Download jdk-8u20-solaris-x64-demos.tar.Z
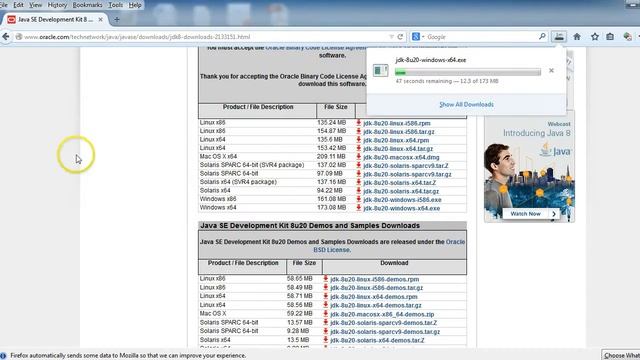The image size is (640, 360). [x=377, y=340]
